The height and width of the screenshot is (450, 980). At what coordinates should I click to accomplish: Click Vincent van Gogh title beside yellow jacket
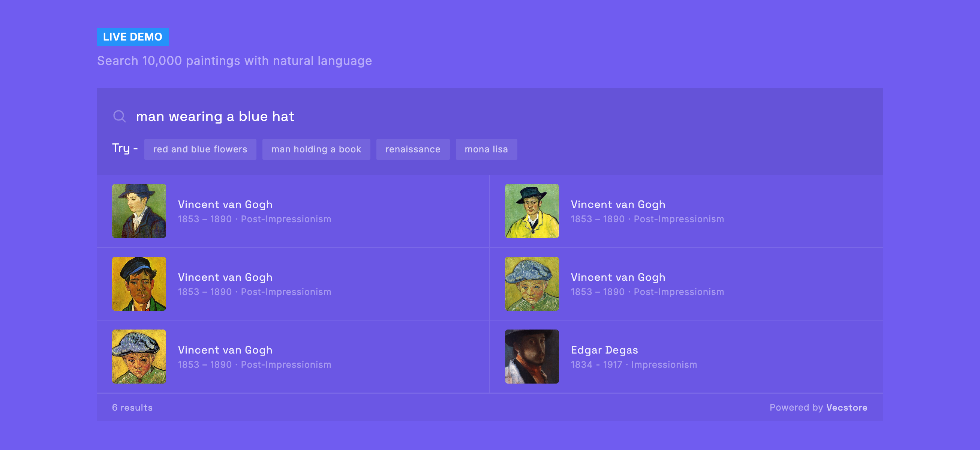click(x=618, y=205)
